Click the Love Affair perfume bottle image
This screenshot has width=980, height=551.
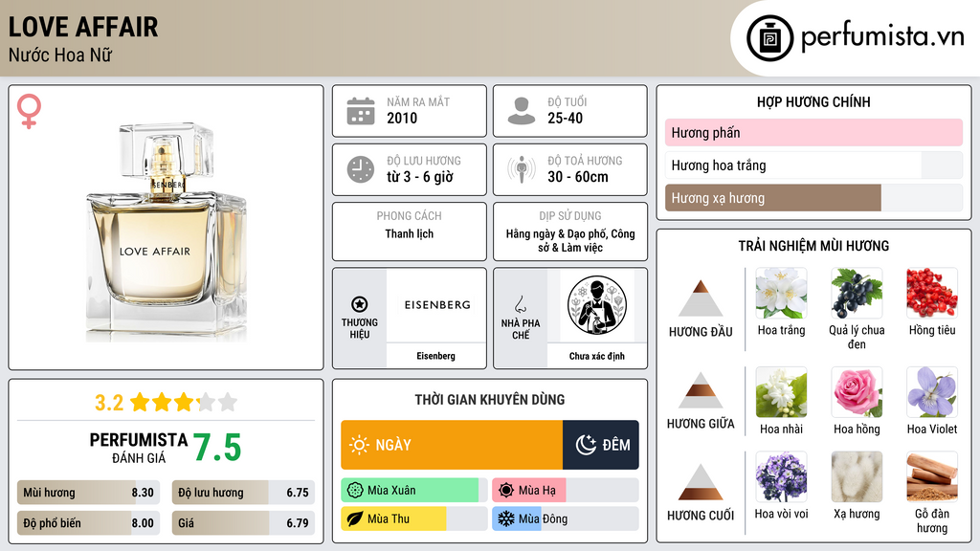coord(167,231)
